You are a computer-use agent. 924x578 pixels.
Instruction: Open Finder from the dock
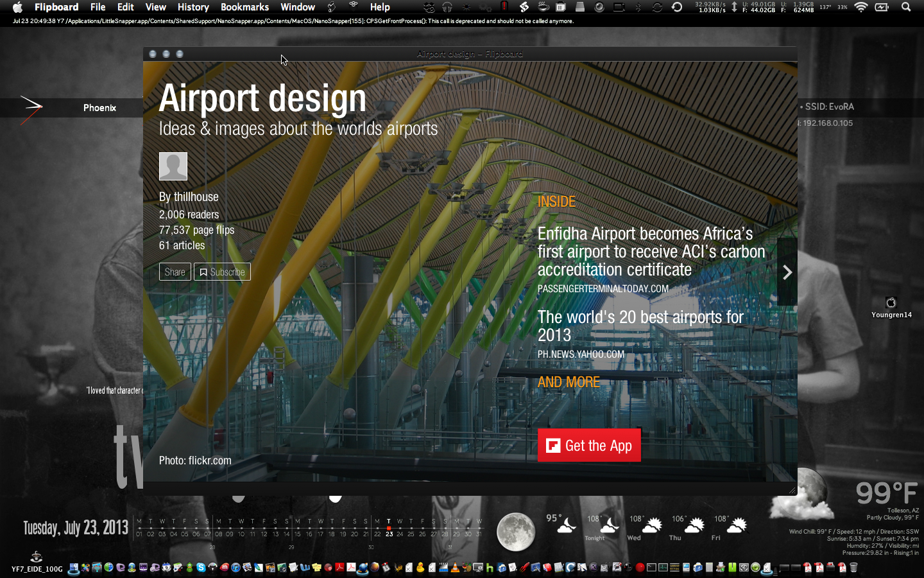click(74, 568)
